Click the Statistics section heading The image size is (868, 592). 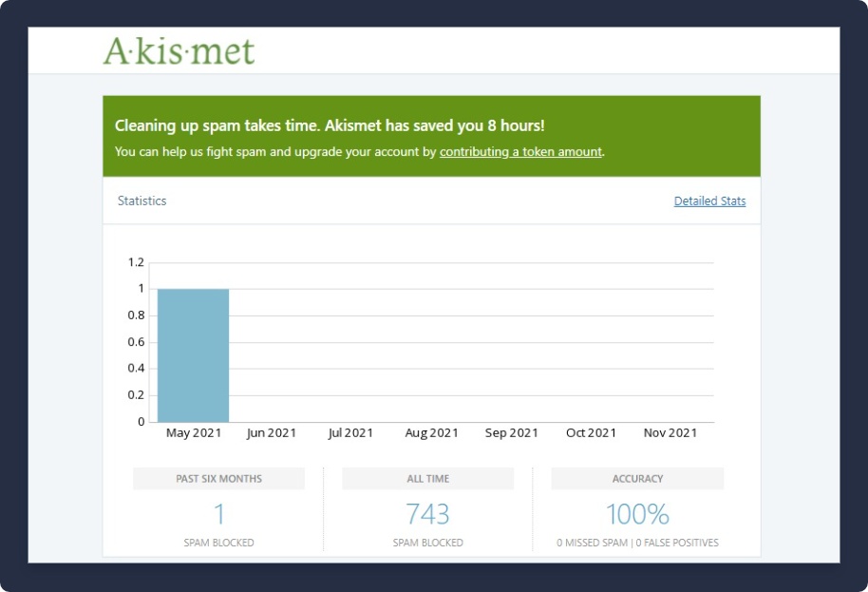pos(142,201)
